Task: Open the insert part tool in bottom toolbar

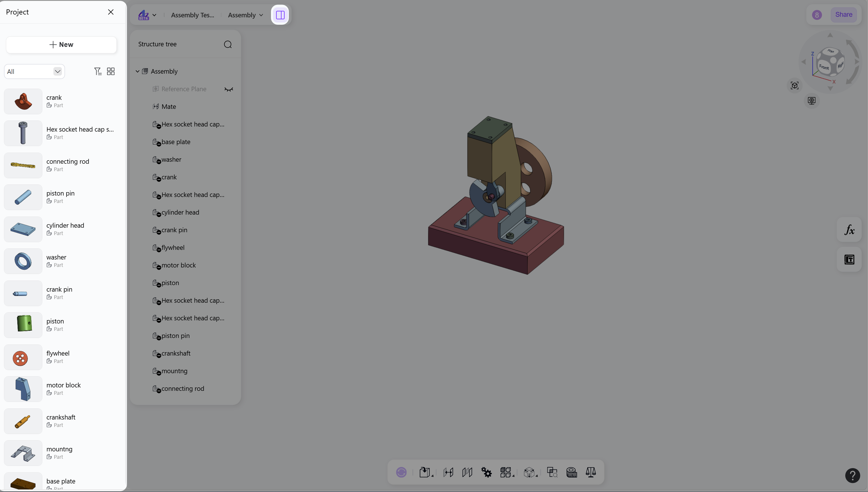Action: point(424,472)
